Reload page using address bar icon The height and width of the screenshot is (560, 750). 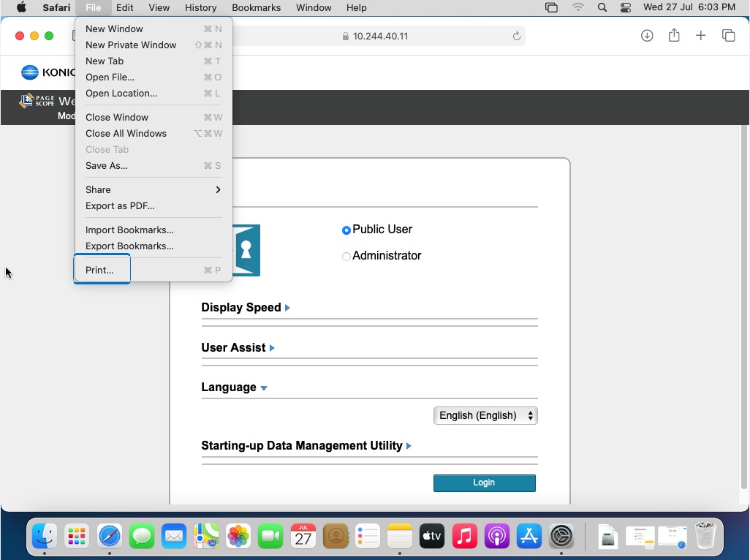(x=516, y=36)
